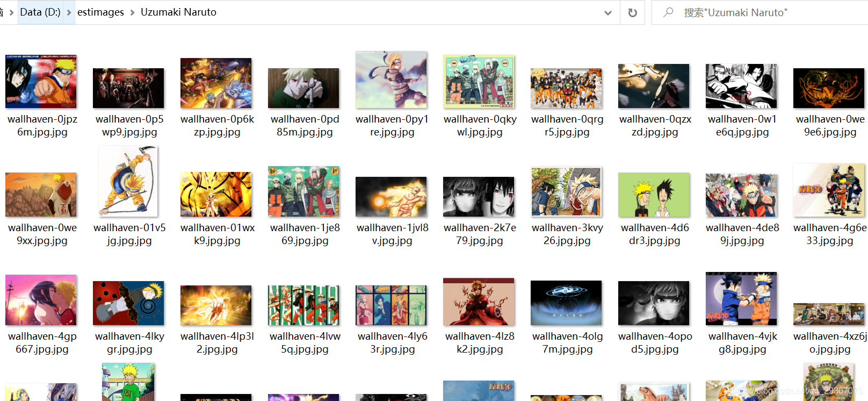868x401 pixels.
Task: Select thumbnail wallhaven-0qkywl.jpg.jpg
Action: 479,82
